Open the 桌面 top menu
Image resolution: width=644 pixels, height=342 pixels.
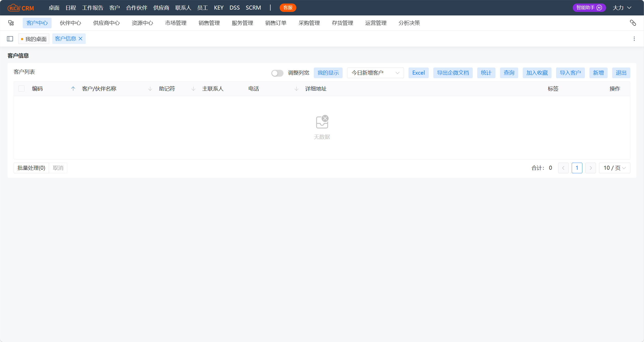pyautogui.click(x=54, y=8)
